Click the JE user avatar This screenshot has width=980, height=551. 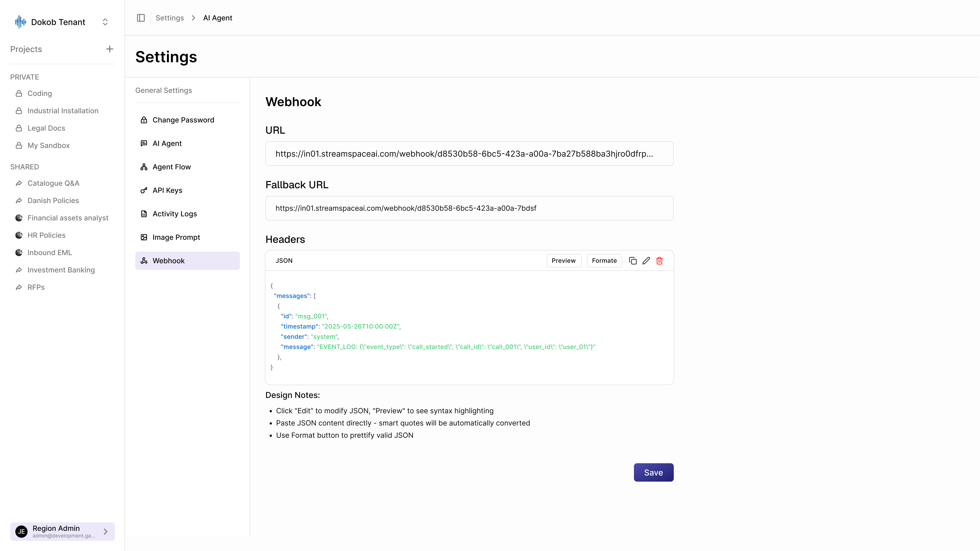click(21, 531)
